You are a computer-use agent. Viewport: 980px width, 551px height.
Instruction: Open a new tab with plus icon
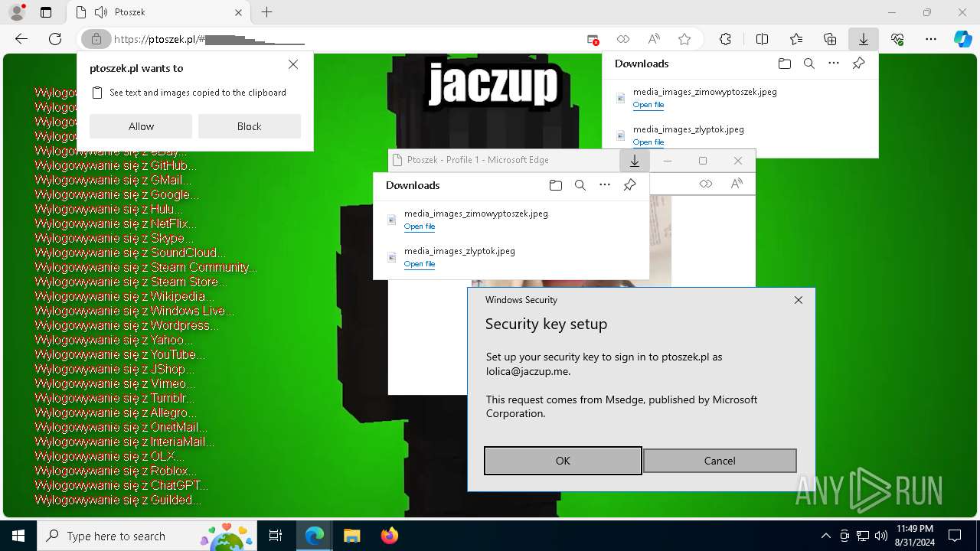pyautogui.click(x=266, y=12)
